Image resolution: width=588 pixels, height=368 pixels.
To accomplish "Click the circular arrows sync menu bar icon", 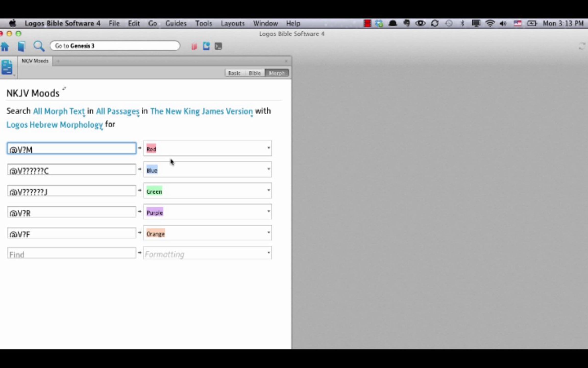I will coord(435,24).
